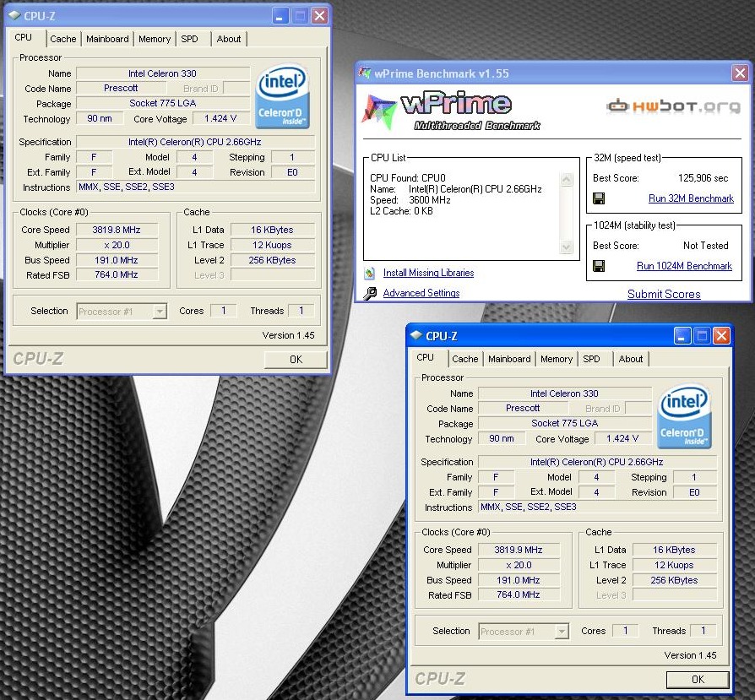Click L1 Data 16 KBytes in bottom-right CPU-Z
This screenshot has height=700, width=755.
(675, 550)
